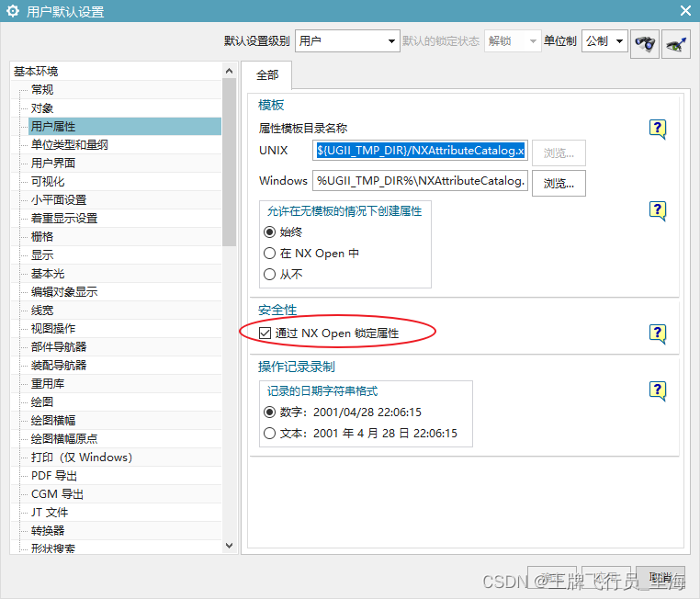
Task: Select 对象 in the settings tree
Action: 42,108
